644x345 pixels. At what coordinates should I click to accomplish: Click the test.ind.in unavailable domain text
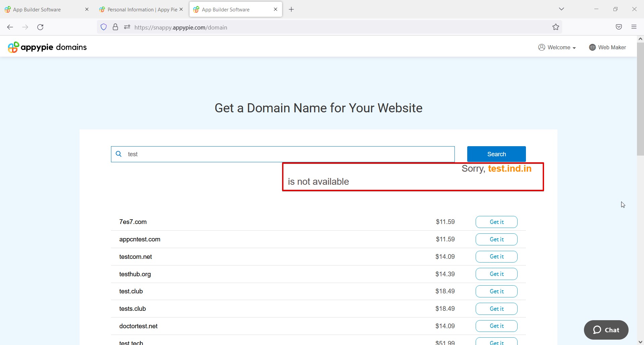(x=509, y=168)
